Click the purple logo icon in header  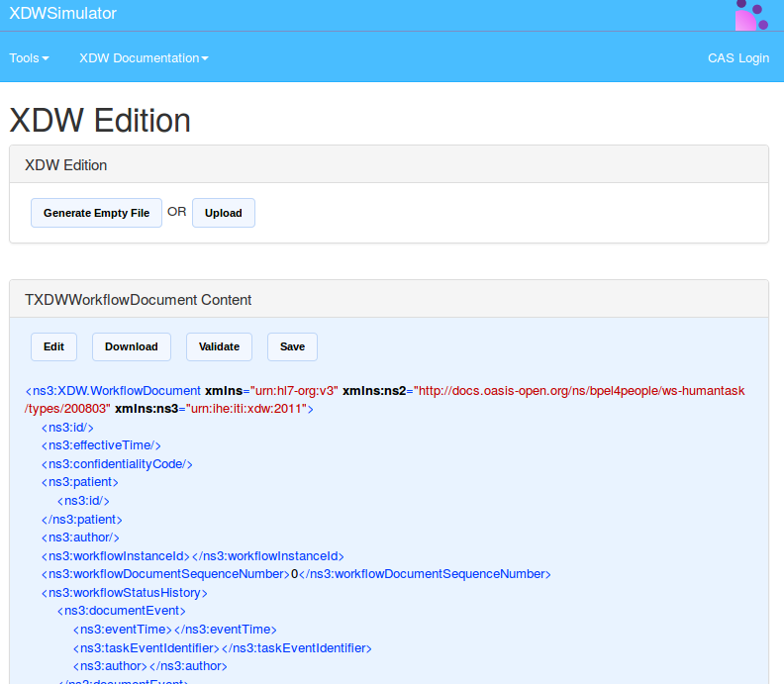pos(751,15)
